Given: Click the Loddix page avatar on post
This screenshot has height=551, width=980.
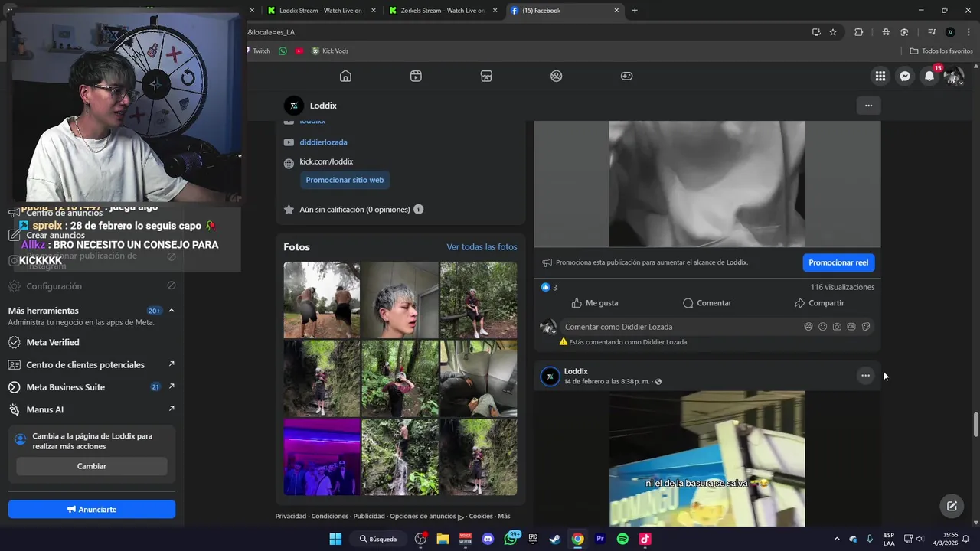Looking at the screenshot, I should (x=550, y=377).
